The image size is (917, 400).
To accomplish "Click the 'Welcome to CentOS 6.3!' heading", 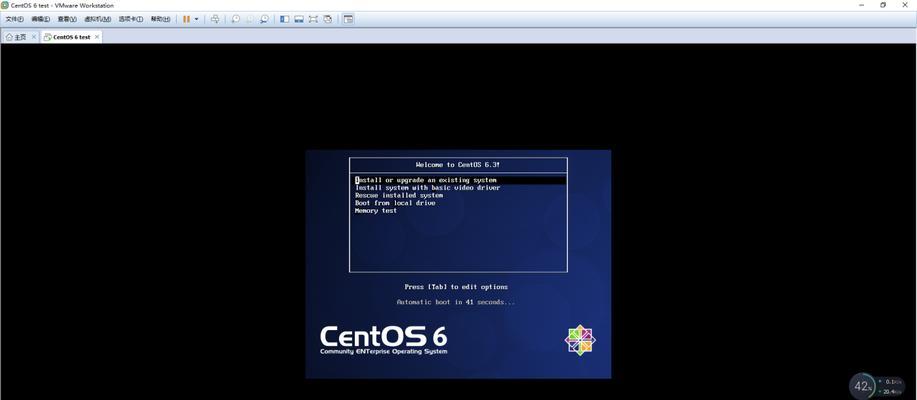I will [458, 165].
